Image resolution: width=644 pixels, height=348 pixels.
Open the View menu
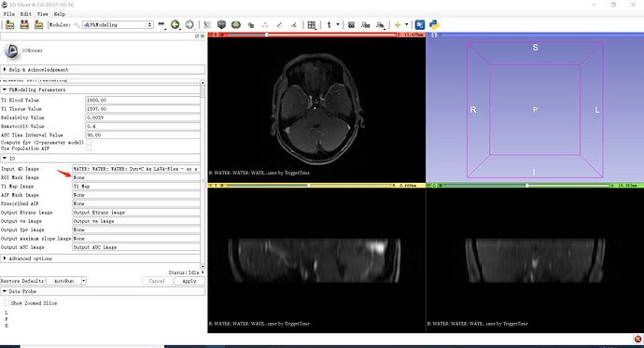point(42,14)
